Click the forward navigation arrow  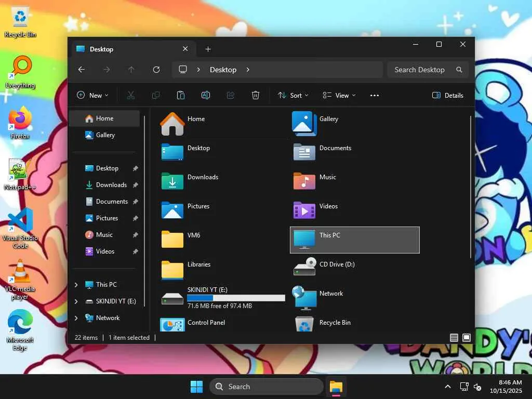point(107,70)
